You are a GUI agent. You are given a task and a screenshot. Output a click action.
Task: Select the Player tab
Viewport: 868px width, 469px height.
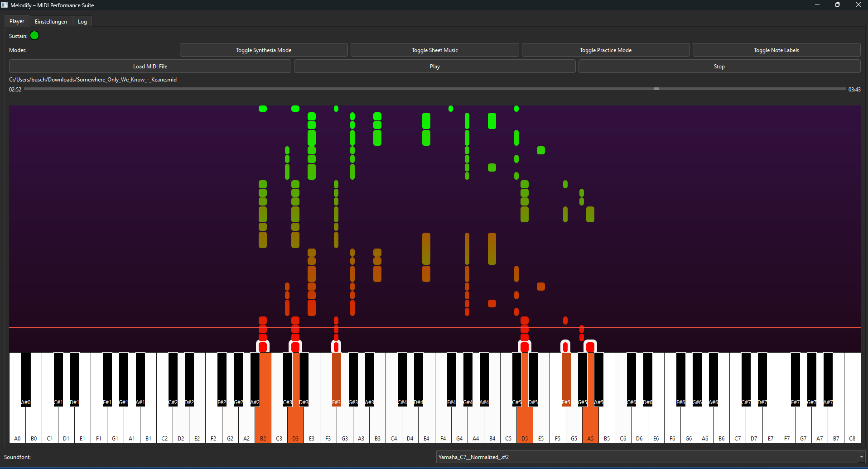(16, 21)
